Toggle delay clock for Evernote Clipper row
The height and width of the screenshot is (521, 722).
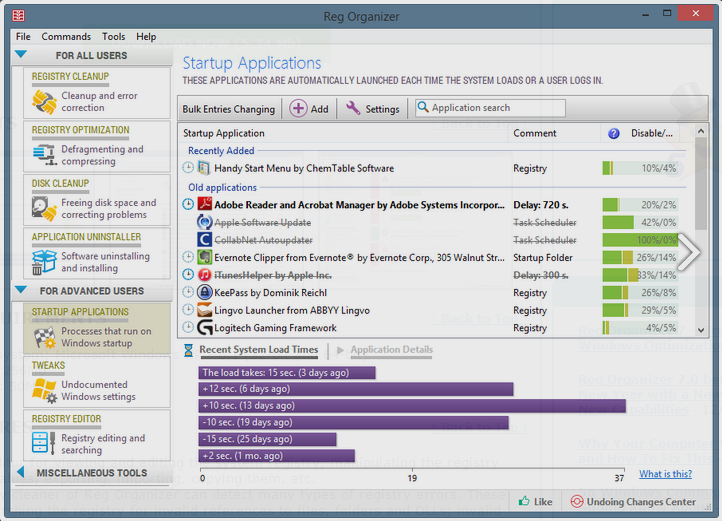pyautogui.click(x=188, y=257)
